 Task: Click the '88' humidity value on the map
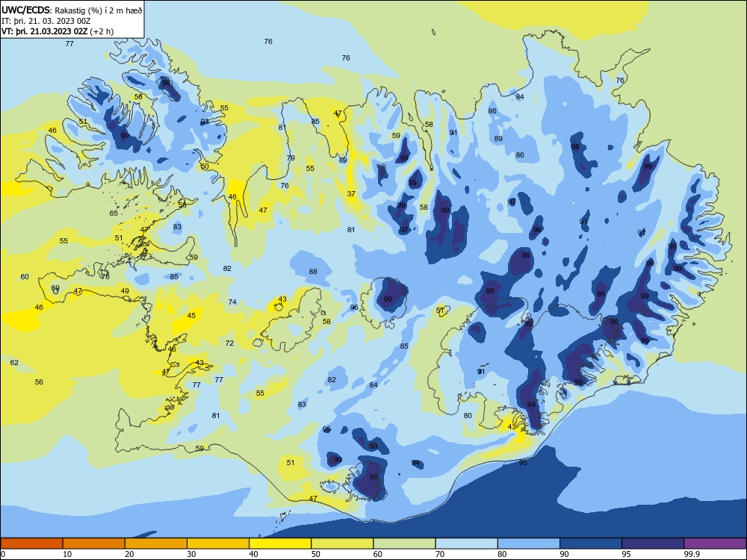313,272
